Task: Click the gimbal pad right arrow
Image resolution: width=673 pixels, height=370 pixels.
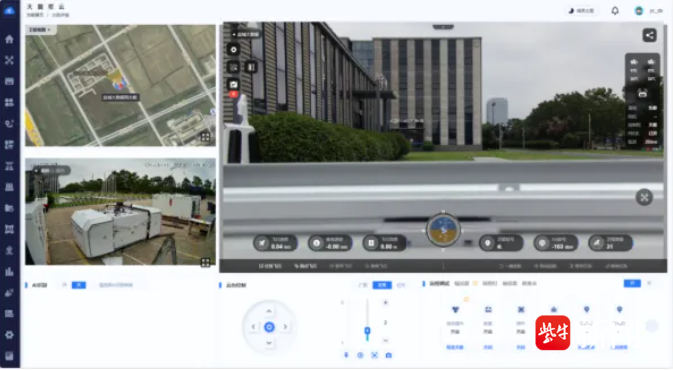Action: pos(285,327)
